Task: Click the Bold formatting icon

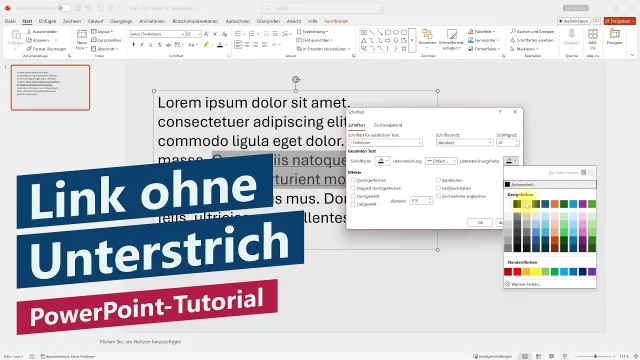Action: coord(134,45)
